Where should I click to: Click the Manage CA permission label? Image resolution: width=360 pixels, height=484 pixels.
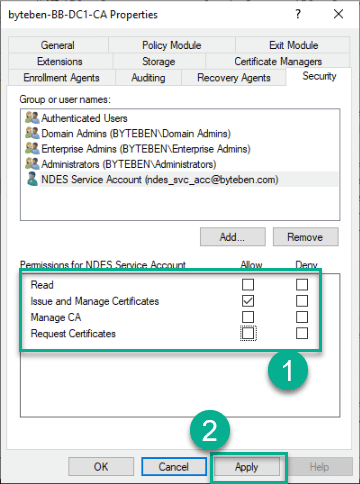[56, 317]
